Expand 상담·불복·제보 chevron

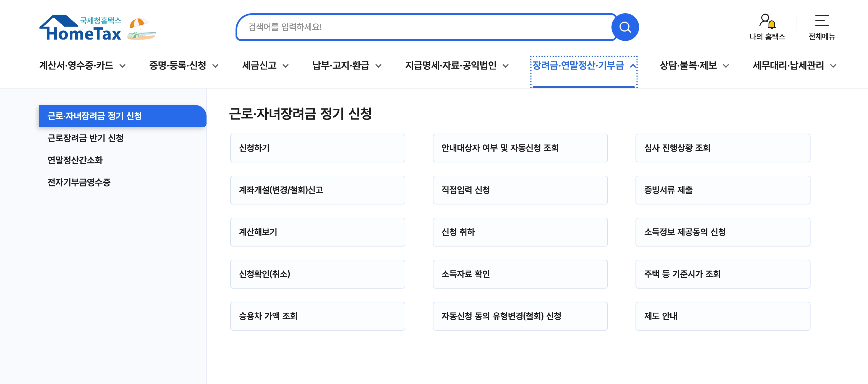726,66
